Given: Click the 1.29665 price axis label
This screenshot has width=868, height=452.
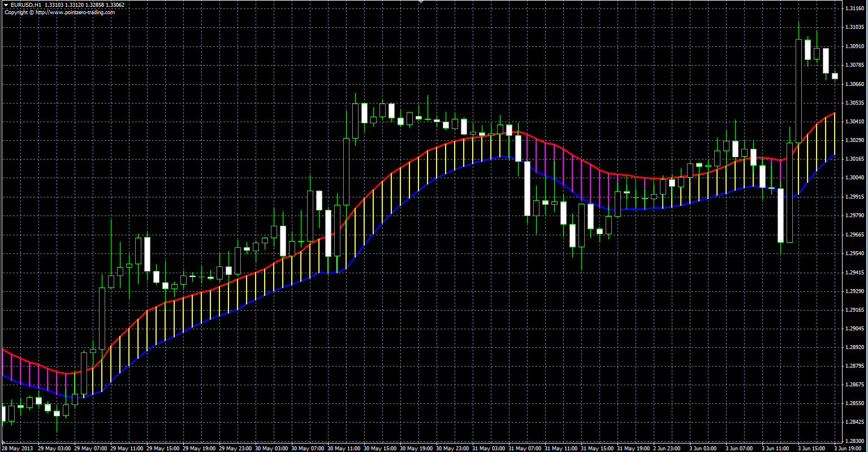Looking at the screenshot, I should 854,235.
